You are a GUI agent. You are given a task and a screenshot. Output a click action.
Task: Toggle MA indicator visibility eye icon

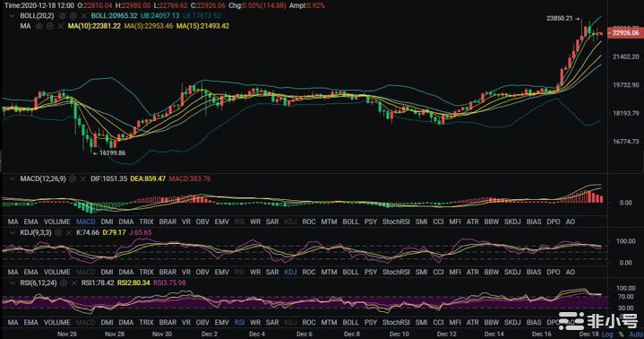(x=39, y=26)
